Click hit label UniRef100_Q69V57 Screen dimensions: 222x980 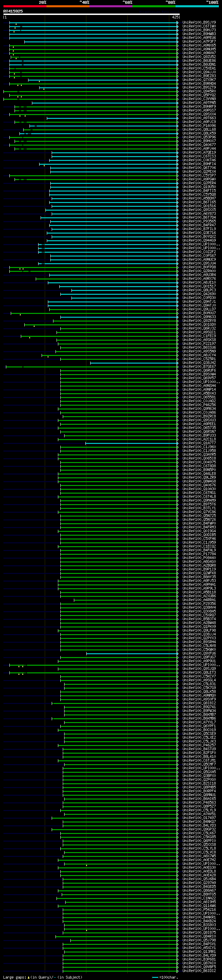199,378
